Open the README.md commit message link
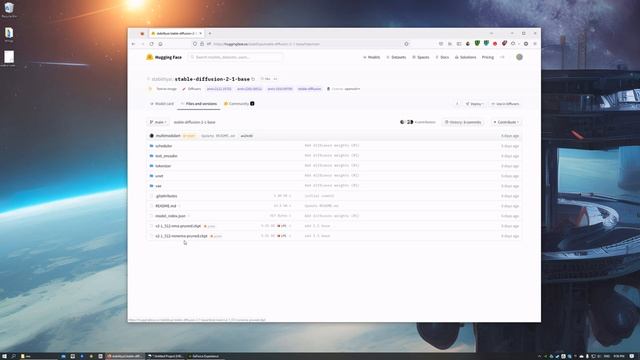The width and height of the screenshot is (640, 360). pyautogui.click(x=322, y=206)
